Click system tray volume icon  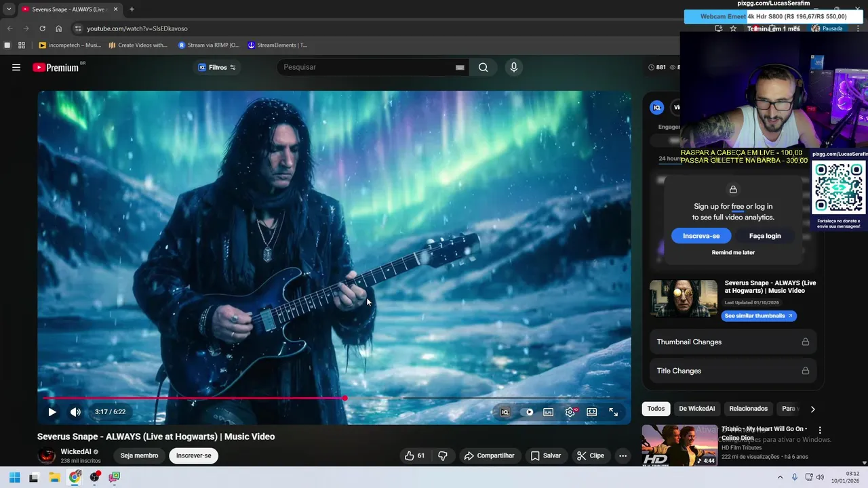tap(821, 477)
